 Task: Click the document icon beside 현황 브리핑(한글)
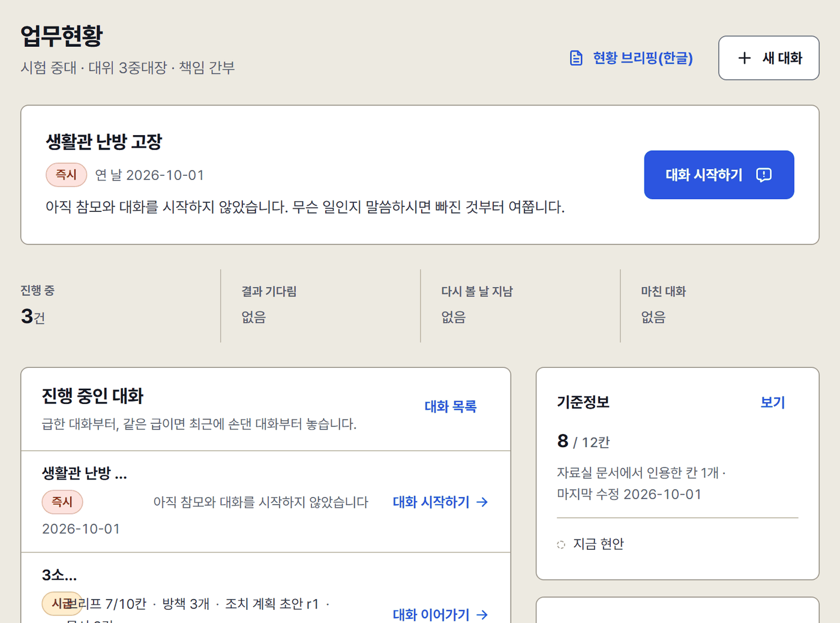pos(576,58)
